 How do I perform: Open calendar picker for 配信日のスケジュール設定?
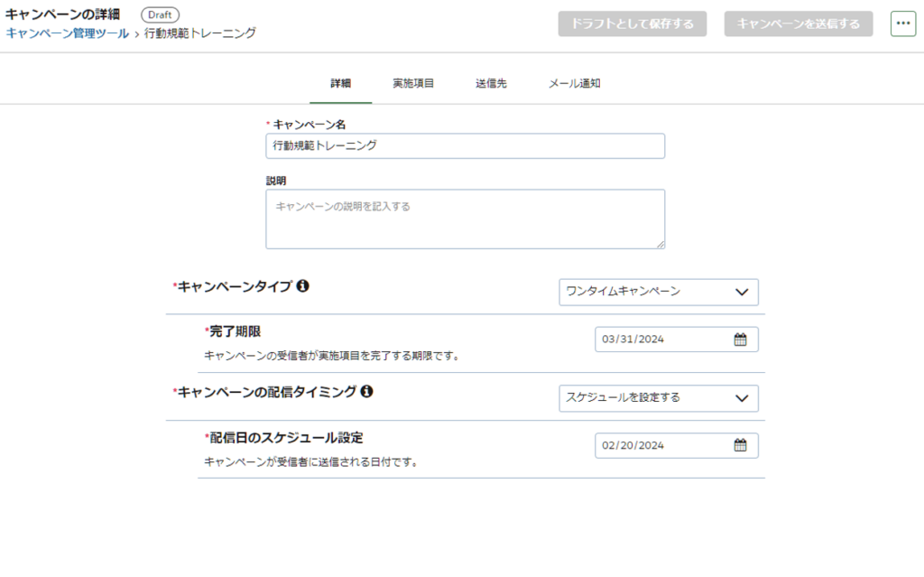(x=740, y=445)
